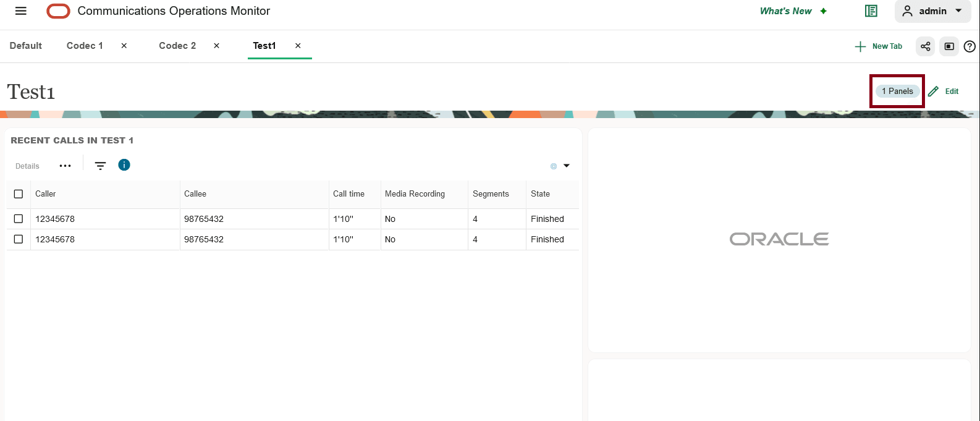
Task: Close the Test1 tab
Action: pos(298,46)
